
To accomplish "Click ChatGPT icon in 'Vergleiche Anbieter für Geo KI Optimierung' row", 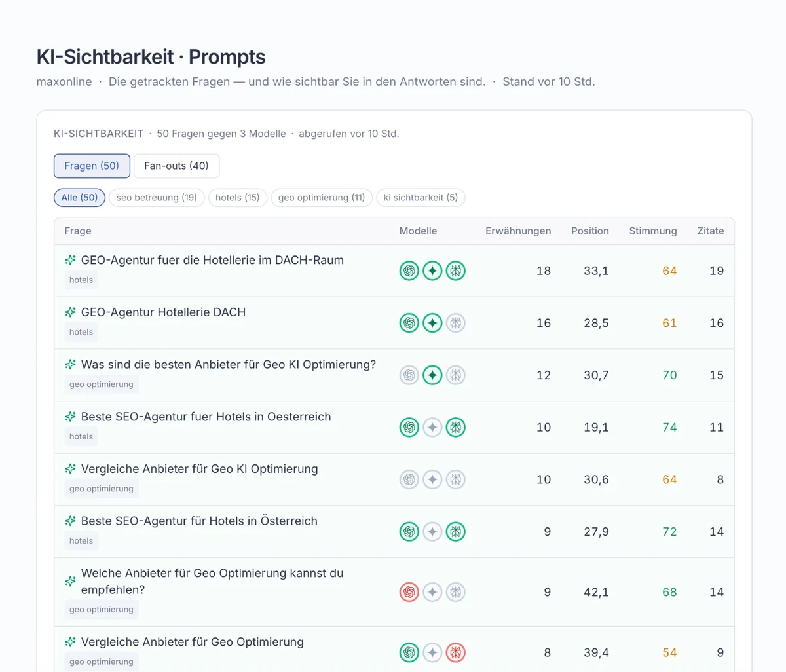I will point(409,479).
